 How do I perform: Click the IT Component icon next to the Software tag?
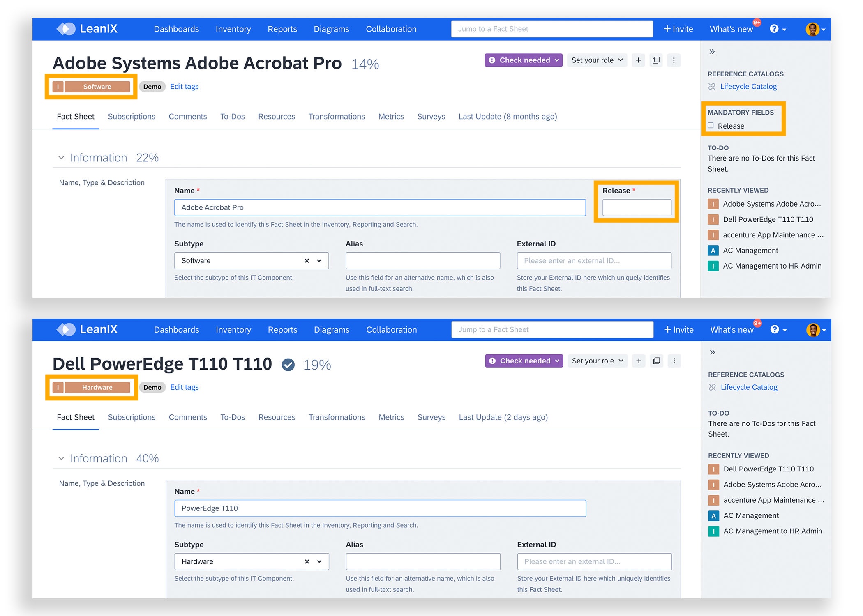(x=58, y=87)
